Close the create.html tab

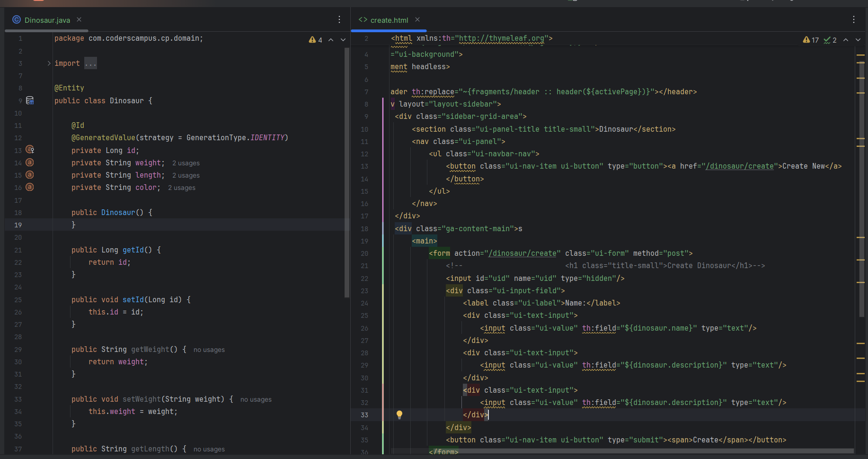coord(417,20)
